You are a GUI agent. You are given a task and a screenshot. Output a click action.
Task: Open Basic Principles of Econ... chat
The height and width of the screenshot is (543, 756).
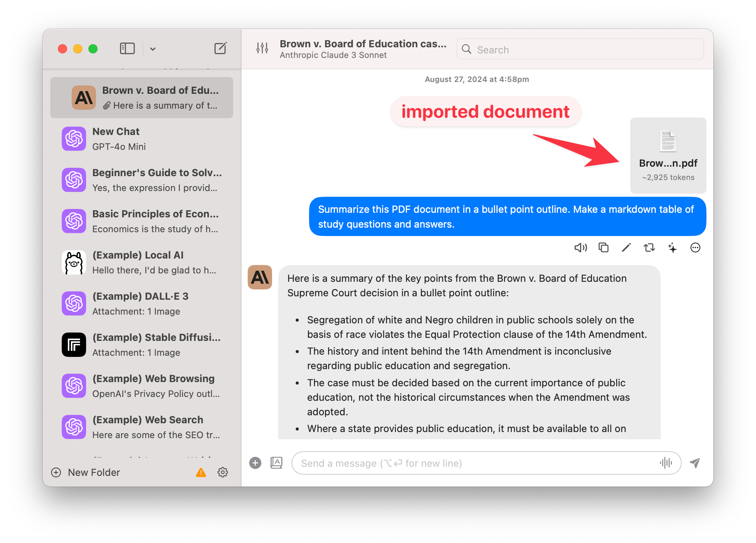click(x=142, y=221)
